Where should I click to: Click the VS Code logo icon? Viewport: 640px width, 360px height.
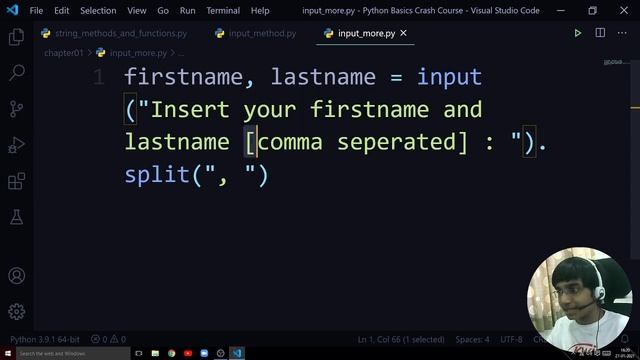tap(13, 10)
